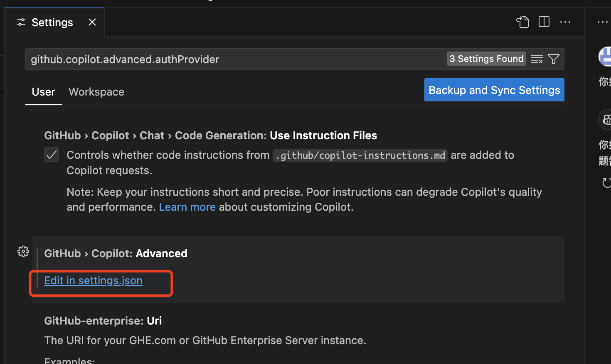Click Backup and Sync Settings button

(494, 90)
